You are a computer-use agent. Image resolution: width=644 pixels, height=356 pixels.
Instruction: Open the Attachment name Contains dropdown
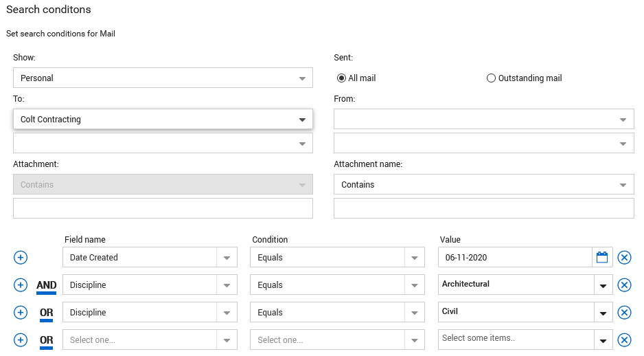point(484,184)
